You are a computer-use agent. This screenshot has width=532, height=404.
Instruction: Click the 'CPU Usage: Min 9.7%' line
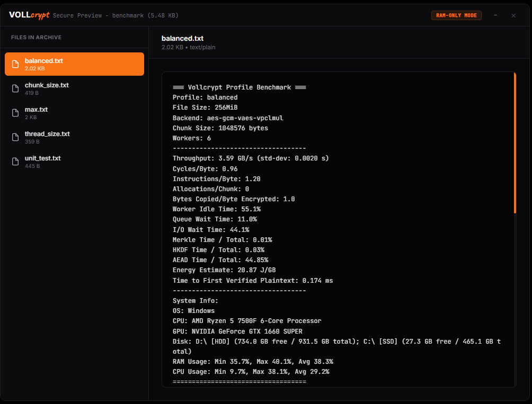point(251,372)
